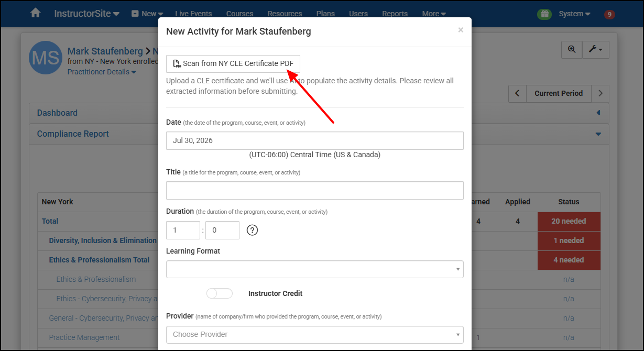The width and height of the screenshot is (644, 351).
Task: Toggle the Instructor Credit switch
Action: (220, 293)
